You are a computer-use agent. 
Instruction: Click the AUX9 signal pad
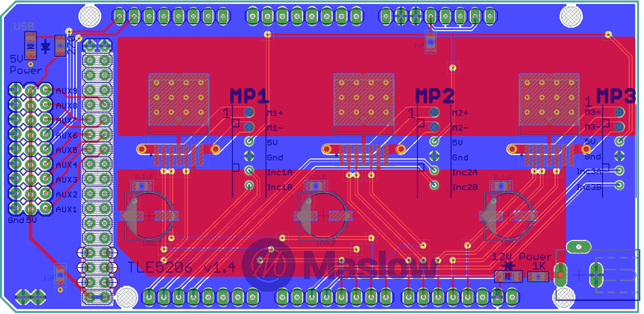pos(45,90)
